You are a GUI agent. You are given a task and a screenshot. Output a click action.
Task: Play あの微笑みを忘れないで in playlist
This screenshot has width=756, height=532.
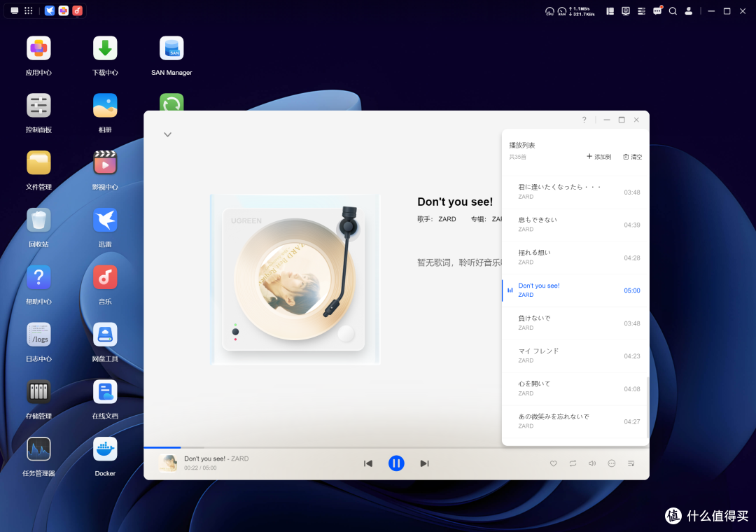[575, 421]
